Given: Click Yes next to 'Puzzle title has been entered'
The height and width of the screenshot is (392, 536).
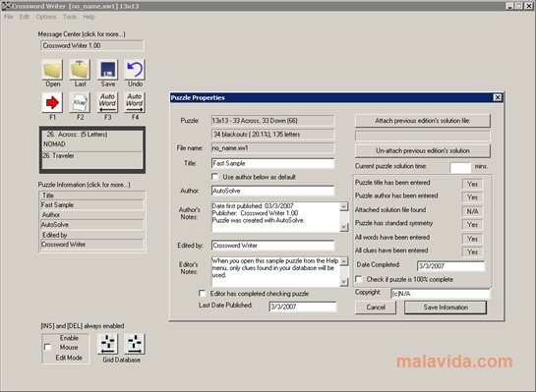Looking at the screenshot, I should [x=472, y=184].
